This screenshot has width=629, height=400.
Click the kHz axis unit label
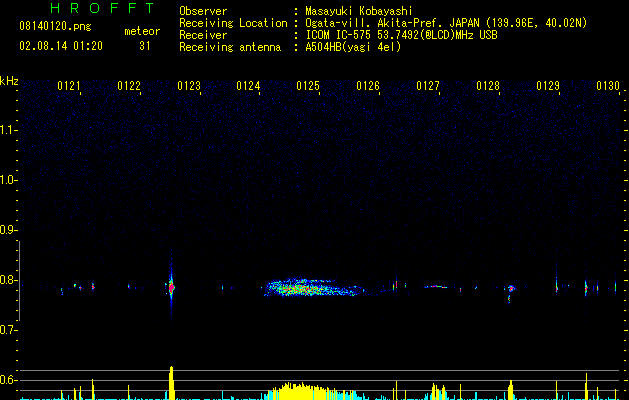[9, 81]
